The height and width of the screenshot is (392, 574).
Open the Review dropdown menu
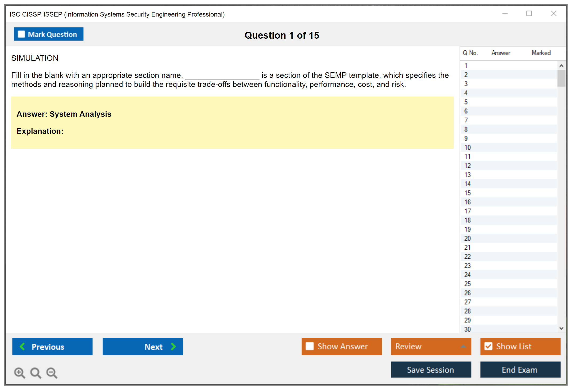463,346
